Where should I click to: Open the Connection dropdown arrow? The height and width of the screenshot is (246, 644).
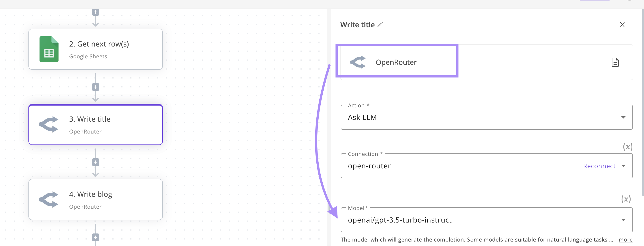[623, 166]
